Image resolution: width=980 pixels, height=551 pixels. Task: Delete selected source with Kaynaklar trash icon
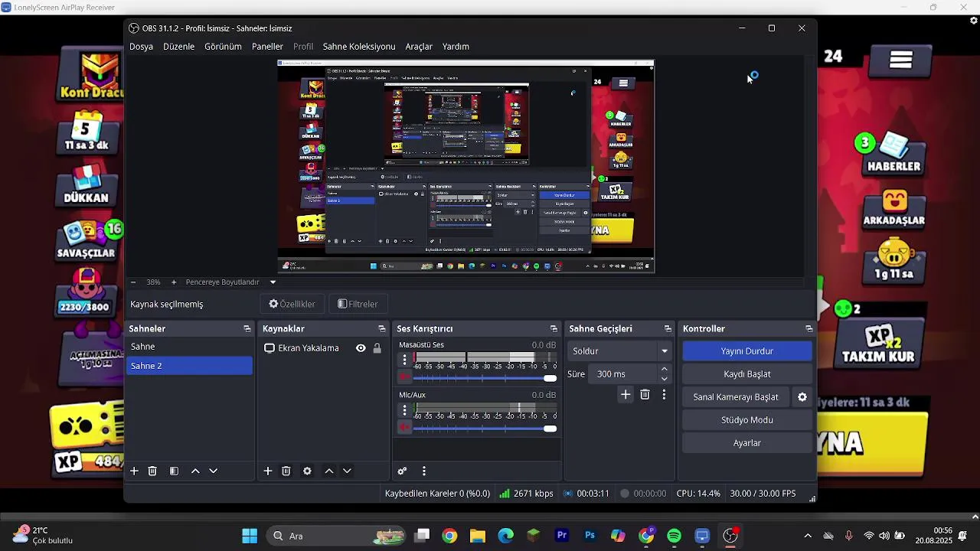pyautogui.click(x=286, y=471)
